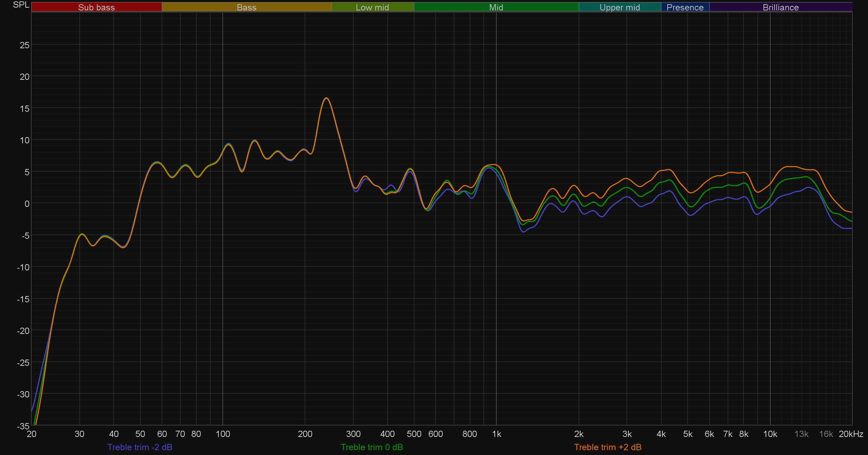Image resolution: width=868 pixels, height=455 pixels.
Task: Click the 1k frequency axis label
Action: click(x=496, y=434)
